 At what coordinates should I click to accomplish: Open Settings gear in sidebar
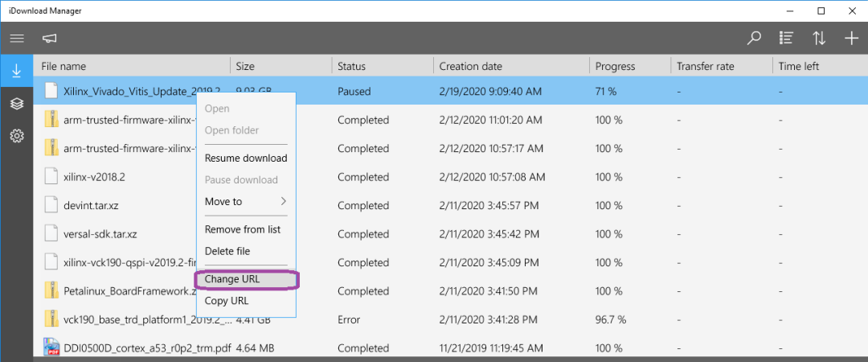tap(17, 135)
